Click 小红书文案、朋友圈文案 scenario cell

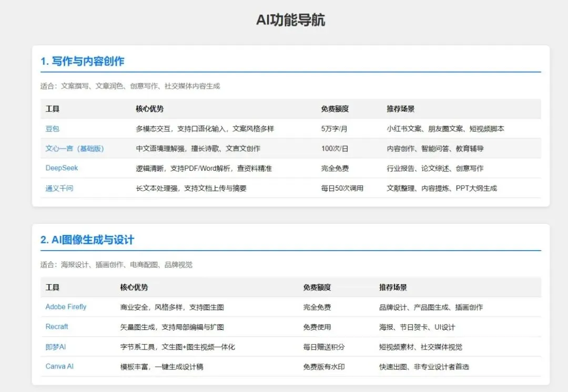pos(445,129)
